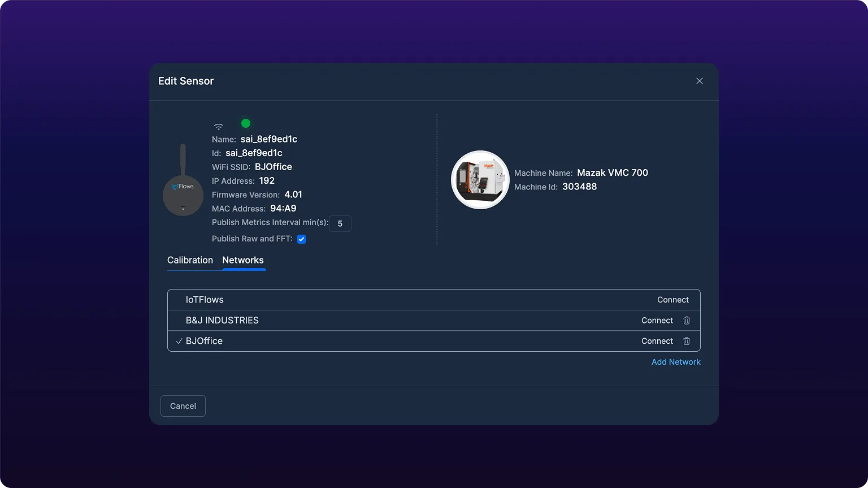Select the Networks tab
This screenshot has height=488, width=868.
[243, 260]
